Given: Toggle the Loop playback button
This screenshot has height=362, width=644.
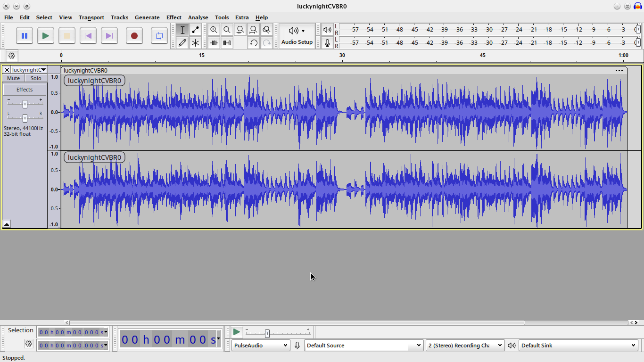Looking at the screenshot, I should pos(159,36).
